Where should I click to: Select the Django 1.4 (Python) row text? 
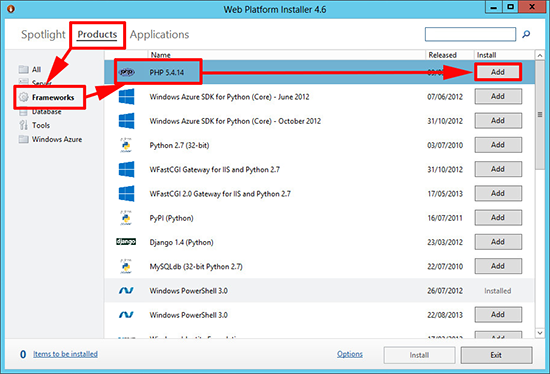pyautogui.click(x=181, y=242)
